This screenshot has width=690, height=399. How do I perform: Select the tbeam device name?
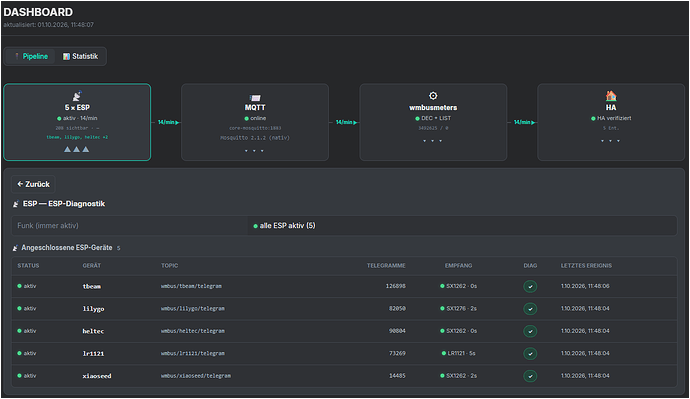point(92,286)
